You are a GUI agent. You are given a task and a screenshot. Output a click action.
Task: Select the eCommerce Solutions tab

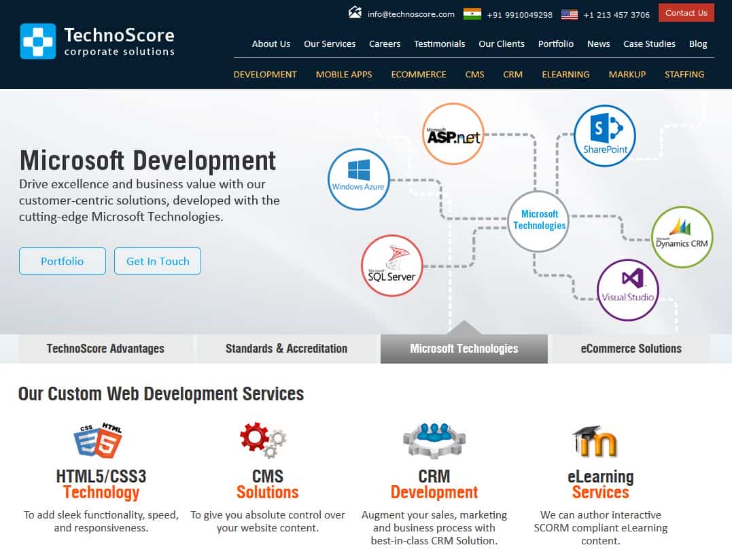coord(631,349)
